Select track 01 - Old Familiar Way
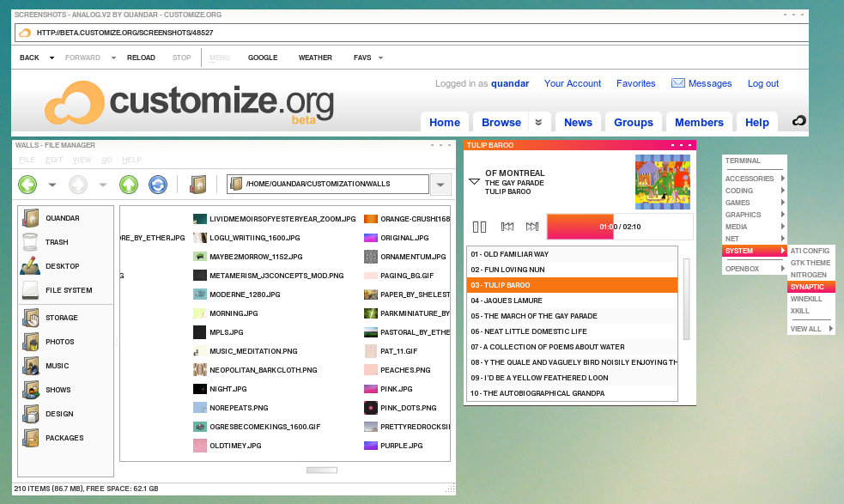844x504 pixels. pyautogui.click(x=572, y=254)
